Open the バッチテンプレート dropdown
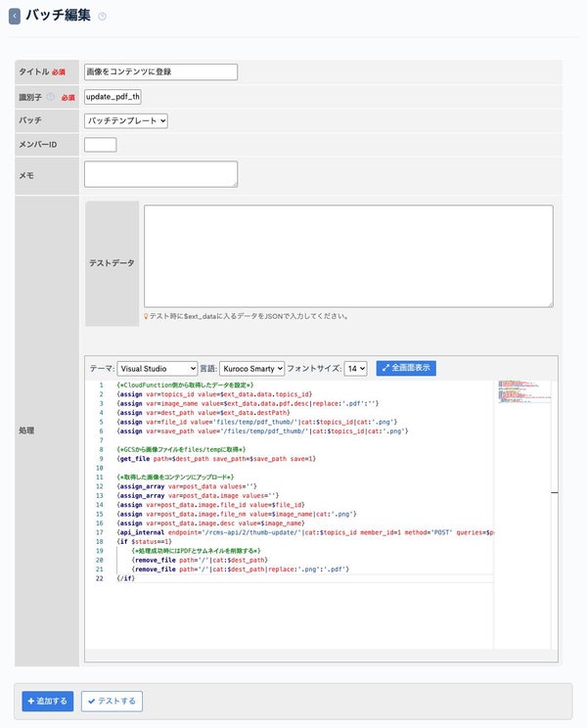This screenshot has width=587, height=728. point(126,120)
